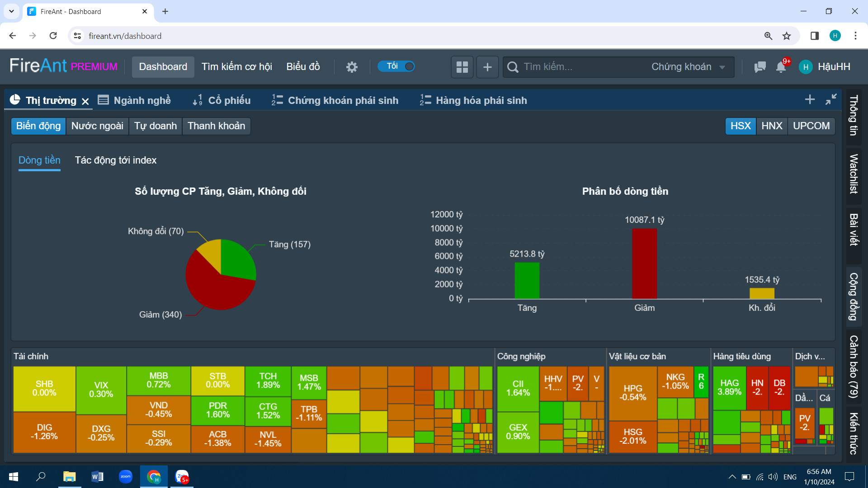Select the Thanh khoản button

(216, 126)
